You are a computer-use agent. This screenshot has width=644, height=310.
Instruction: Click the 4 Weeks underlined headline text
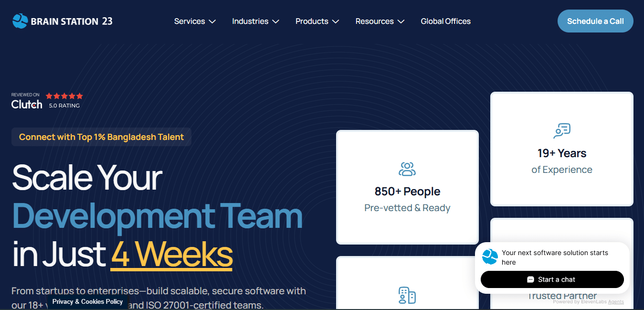pos(172,254)
